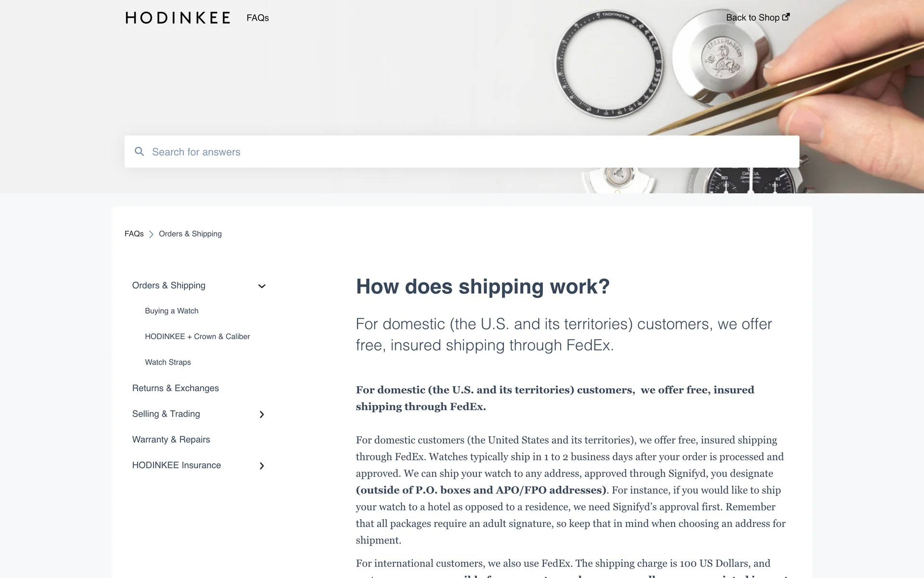Open Warranty & Repairs category
Viewport: 924px width, 578px height.
click(171, 439)
